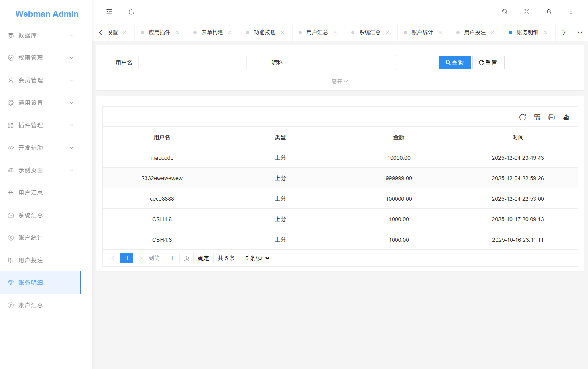
Task: Open global search with the magnifier icon
Action: 505,12
